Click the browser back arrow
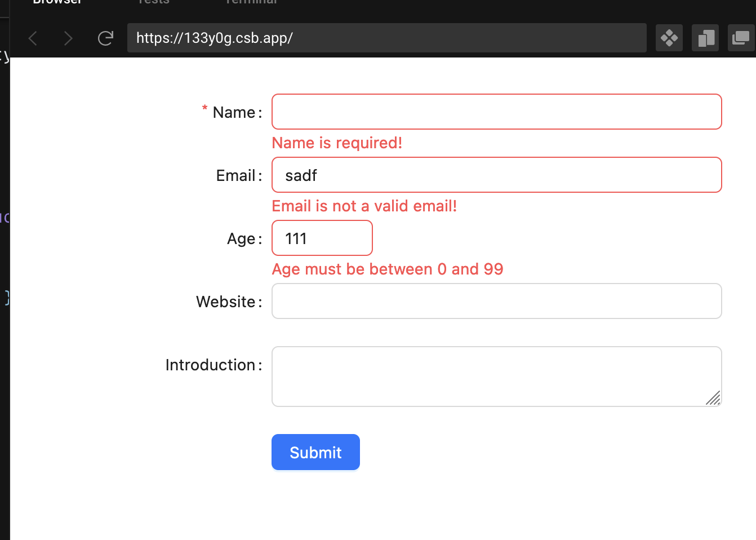 [x=33, y=38]
